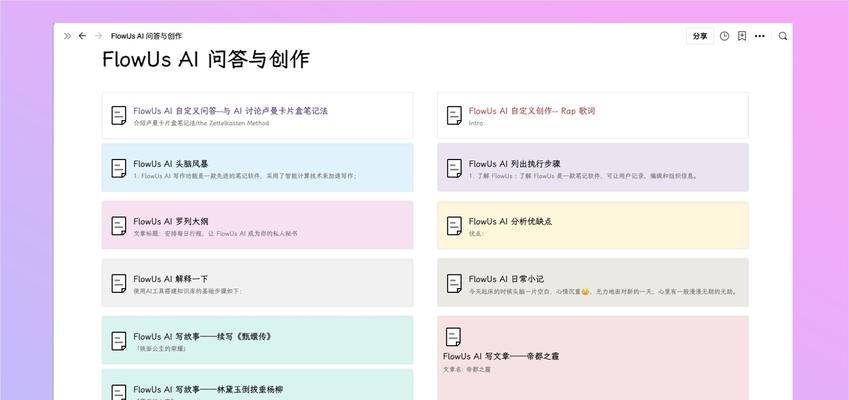Screen dimensions: 849x400
Task: Click subtitle 「胧游公主的荣耀」
Action: [x=161, y=349]
